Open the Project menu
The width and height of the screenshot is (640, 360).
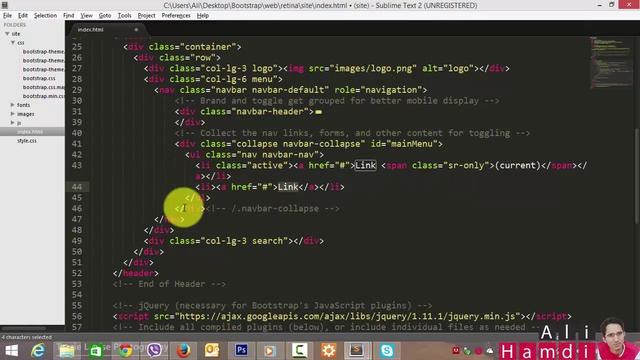pos(147,16)
